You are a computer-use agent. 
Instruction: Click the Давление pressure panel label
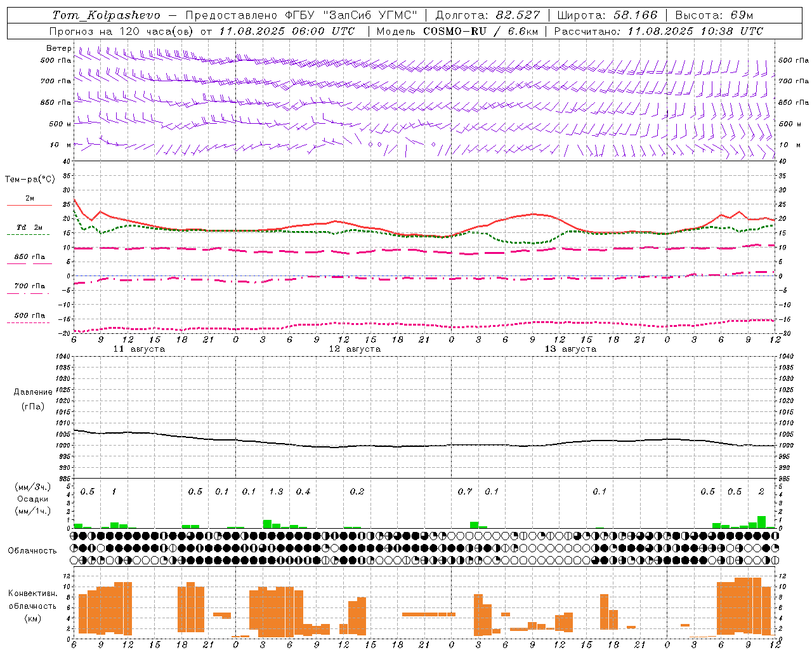(33, 392)
